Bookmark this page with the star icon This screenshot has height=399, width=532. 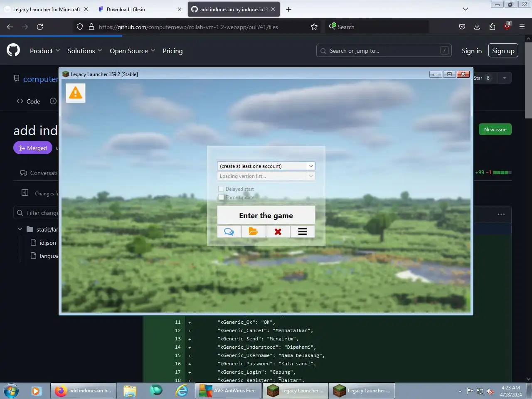(x=314, y=27)
